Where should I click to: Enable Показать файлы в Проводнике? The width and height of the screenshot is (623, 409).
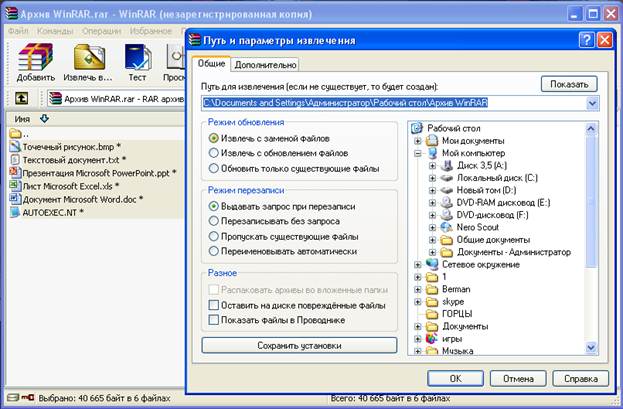[213, 320]
